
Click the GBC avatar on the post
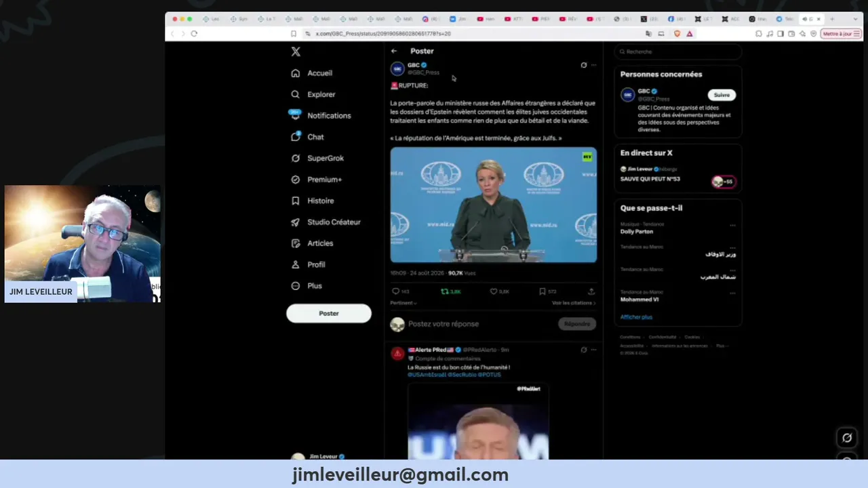point(397,68)
